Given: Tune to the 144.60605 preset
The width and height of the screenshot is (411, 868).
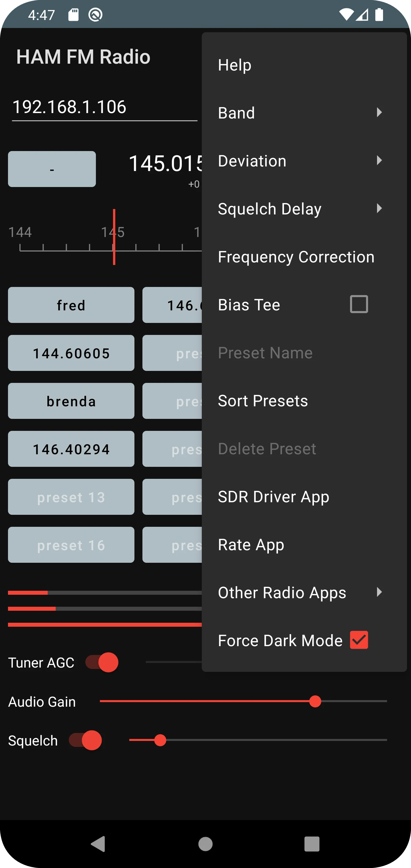Looking at the screenshot, I should (x=71, y=353).
